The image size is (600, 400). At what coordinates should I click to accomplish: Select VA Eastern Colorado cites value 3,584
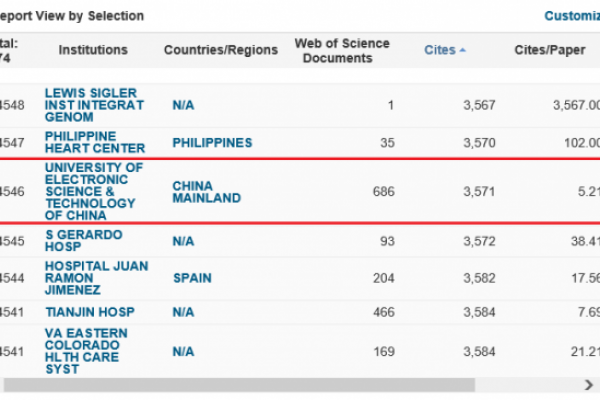(479, 351)
